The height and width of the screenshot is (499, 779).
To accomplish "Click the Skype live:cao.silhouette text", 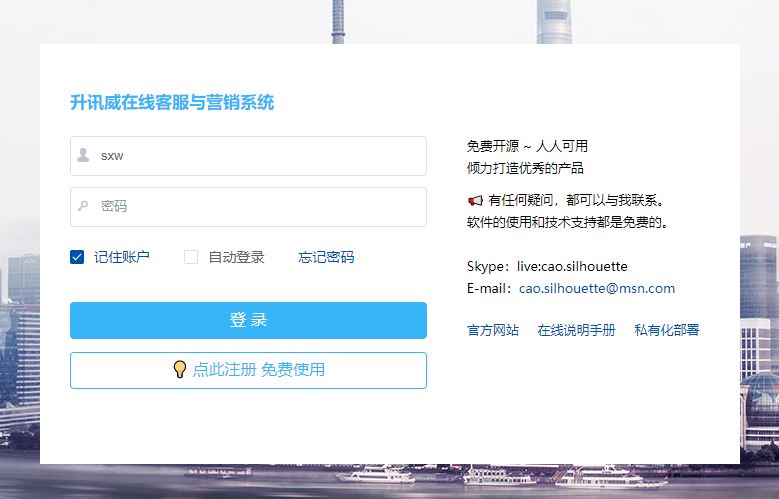I will 547,266.
